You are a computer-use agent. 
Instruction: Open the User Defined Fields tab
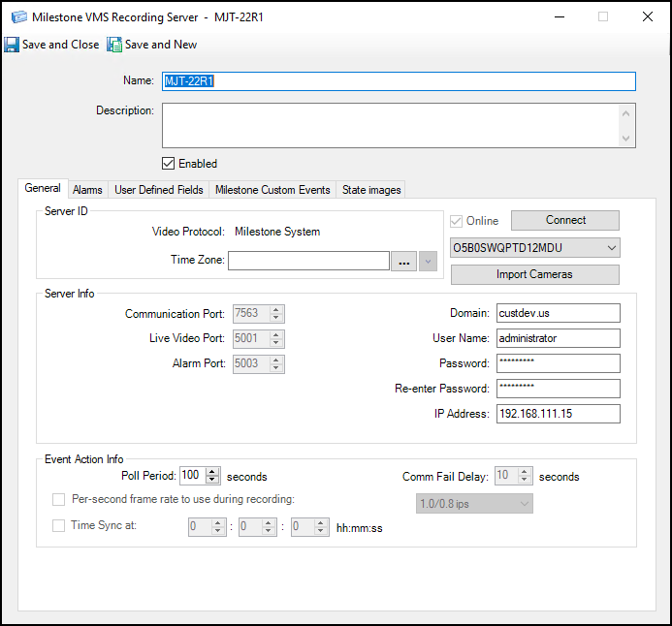(159, 190)
